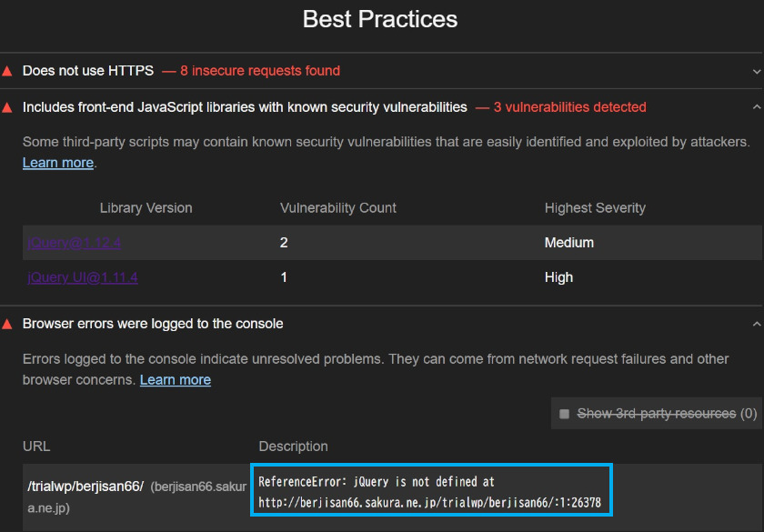764x532 pixels.
Task: Open Learn more link under vulnerabilities description
Action: pyautogui.click(x=58, y=163)
